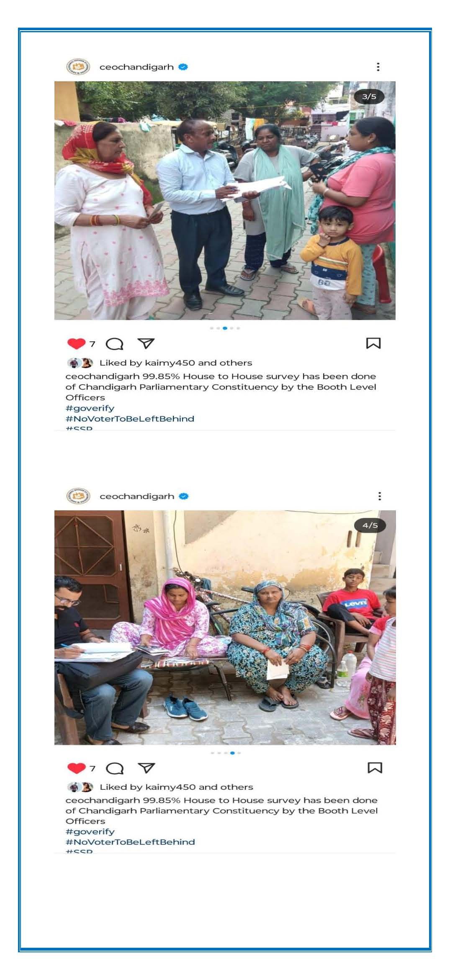Share the first post via paper plane icon
This screenshot has width=450, height=980.
point(146,344)
